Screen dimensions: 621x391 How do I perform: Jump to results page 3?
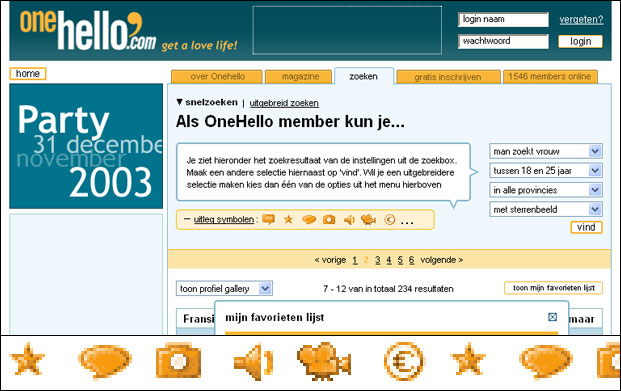point(377,260)
